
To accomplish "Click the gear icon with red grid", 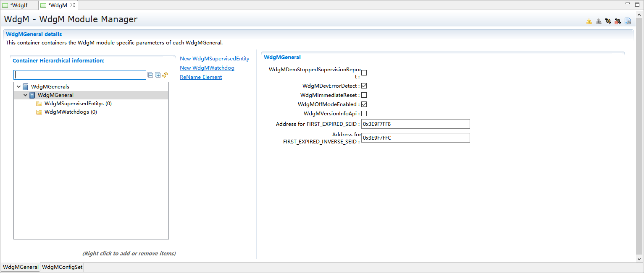I will coord(618,21).
